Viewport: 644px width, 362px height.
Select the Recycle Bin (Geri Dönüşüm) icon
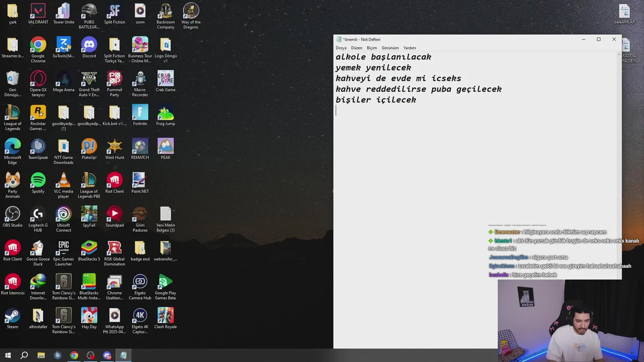coord(13,83)
